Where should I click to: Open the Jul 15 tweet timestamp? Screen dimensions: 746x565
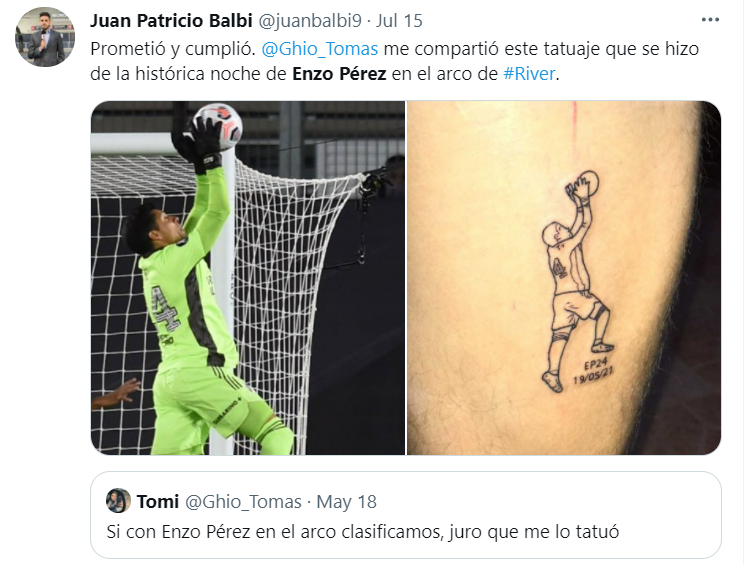399,21
